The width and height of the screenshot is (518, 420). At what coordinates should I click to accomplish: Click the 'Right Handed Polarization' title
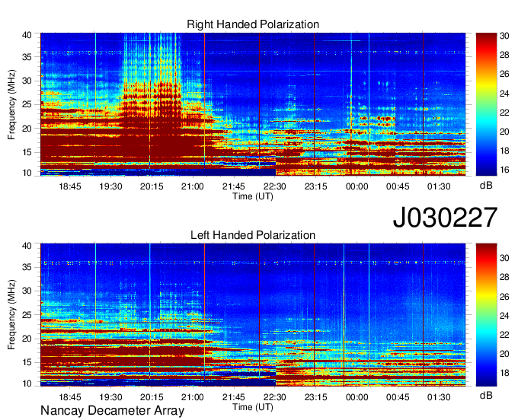tap(253, 24)
